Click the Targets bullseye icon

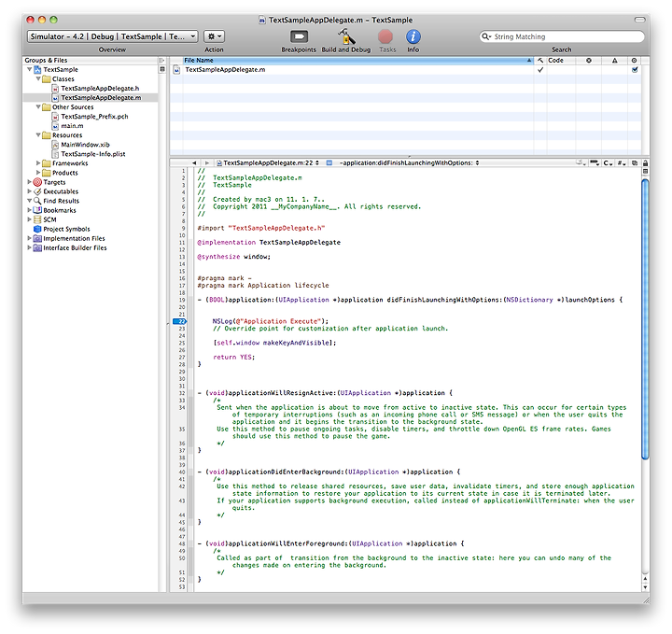click(x=37, y=182)
